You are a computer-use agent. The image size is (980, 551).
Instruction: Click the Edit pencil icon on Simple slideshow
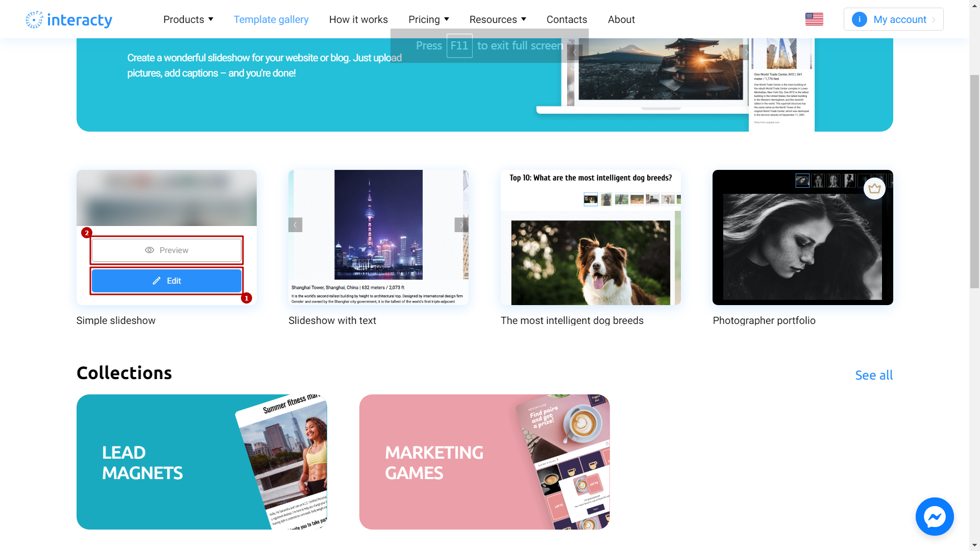(156, 281)
